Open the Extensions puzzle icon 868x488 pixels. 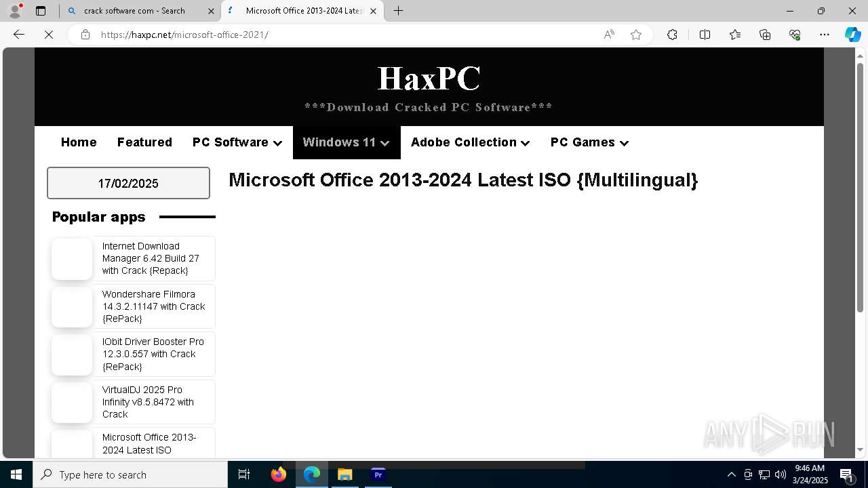(x=672, y=35)
